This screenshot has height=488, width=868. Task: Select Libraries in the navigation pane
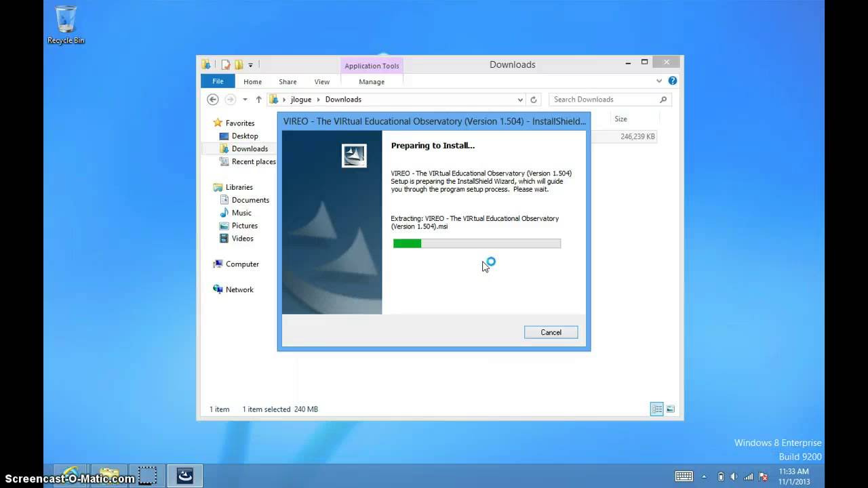tap(233, 188)
